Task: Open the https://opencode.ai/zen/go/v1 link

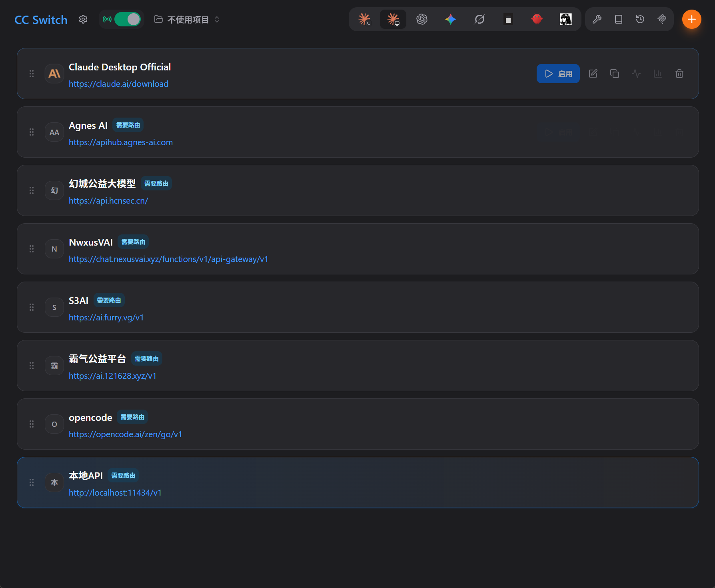Action: (x=125, y=434)
